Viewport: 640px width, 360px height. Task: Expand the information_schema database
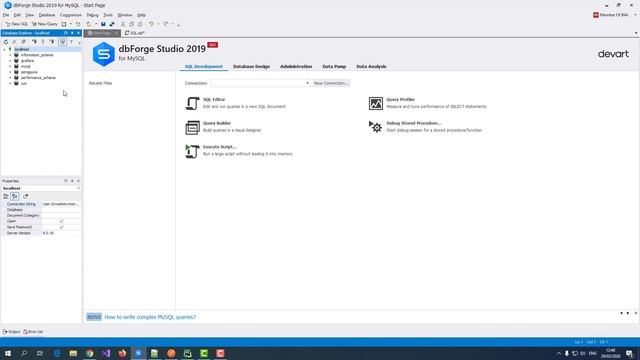10,55
